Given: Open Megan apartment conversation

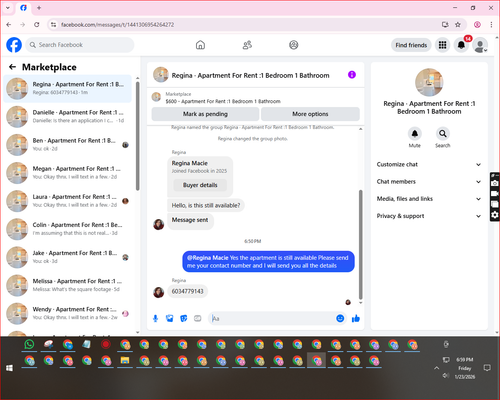Looking at the screenshot, I should (68, 173).
